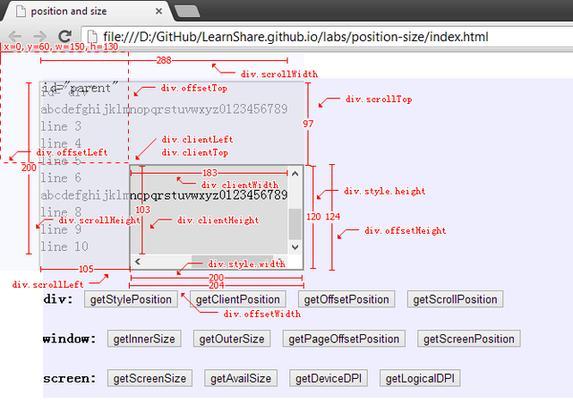Click the horizontal scrollbar thumb in the div
This screenshot has width=573, height=400.
pos(232,262)
